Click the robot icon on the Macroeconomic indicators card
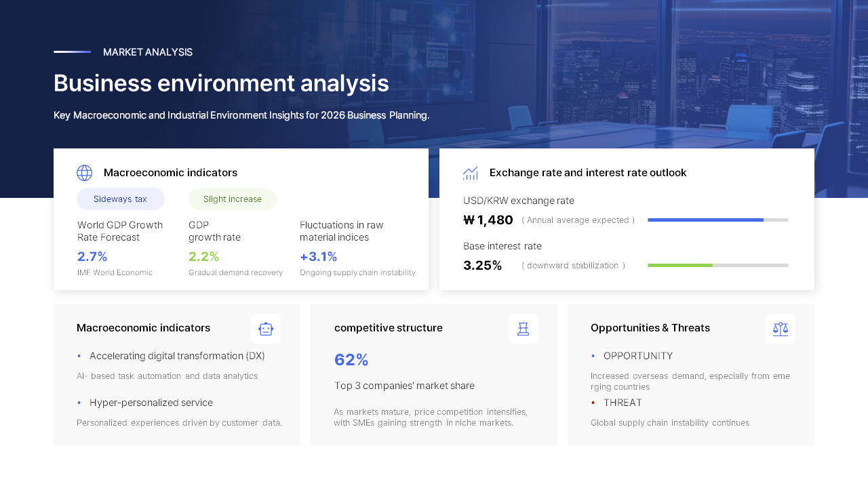Image resolution: width=868 pixels, height=488 pixels. click(x=266, y=329)
